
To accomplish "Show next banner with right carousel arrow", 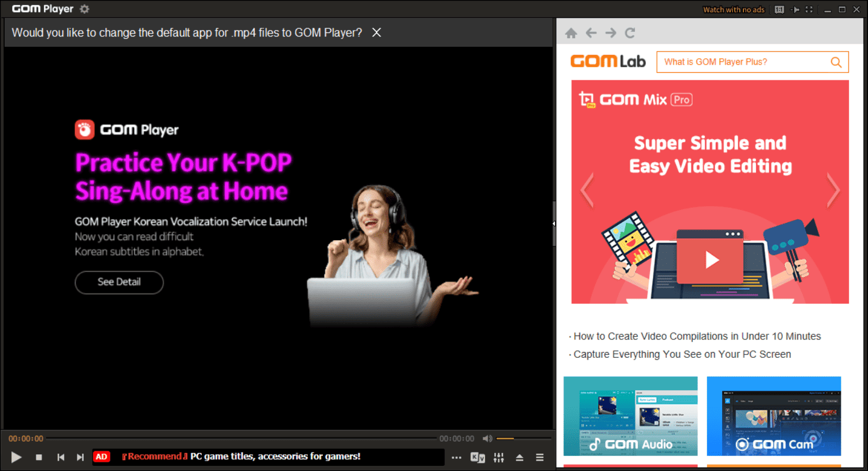I will (834, 190).
